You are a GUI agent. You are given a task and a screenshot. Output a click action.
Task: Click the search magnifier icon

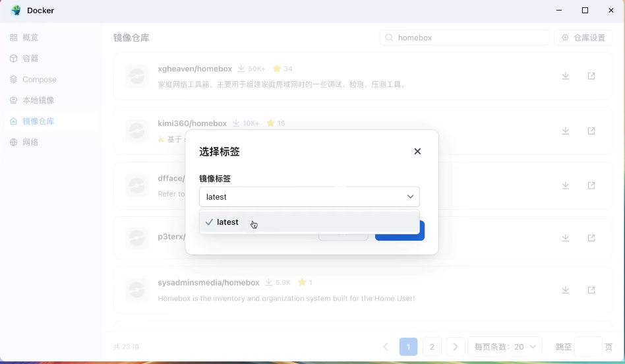pos(389,38)
